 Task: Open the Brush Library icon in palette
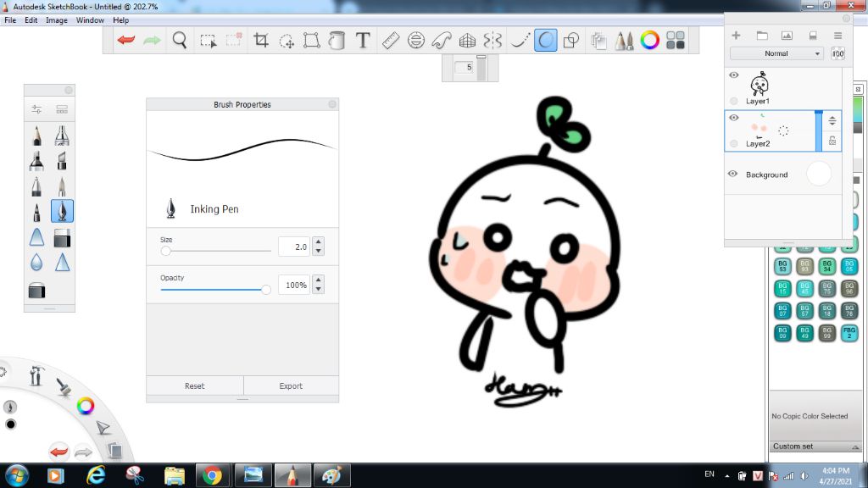(x=62, y=109)
